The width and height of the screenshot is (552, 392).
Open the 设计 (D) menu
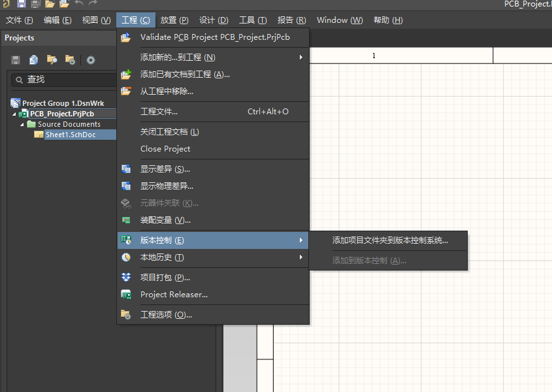coord(214,20)
